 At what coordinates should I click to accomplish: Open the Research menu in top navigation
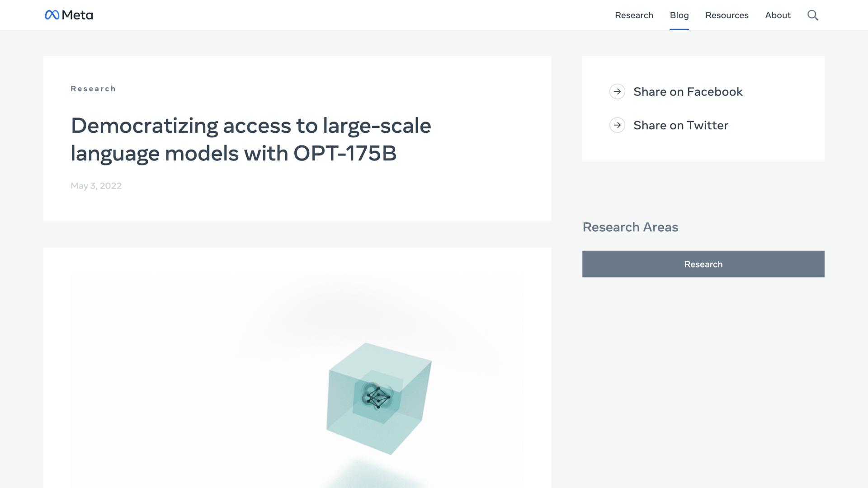pos(634,15)
